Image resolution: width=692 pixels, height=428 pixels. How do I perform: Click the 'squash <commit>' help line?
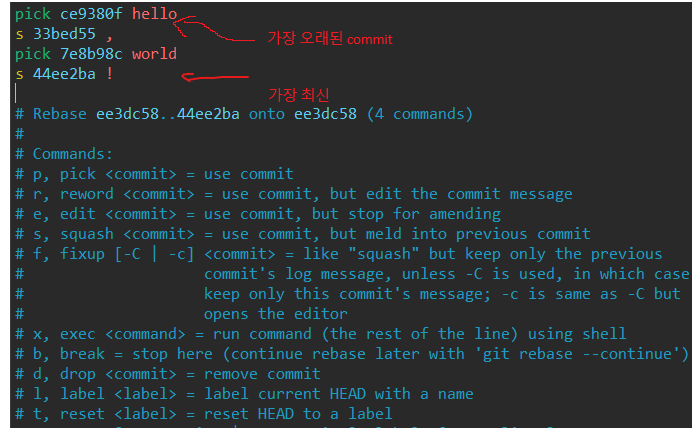pyautogui.click(x=303, y=234)
